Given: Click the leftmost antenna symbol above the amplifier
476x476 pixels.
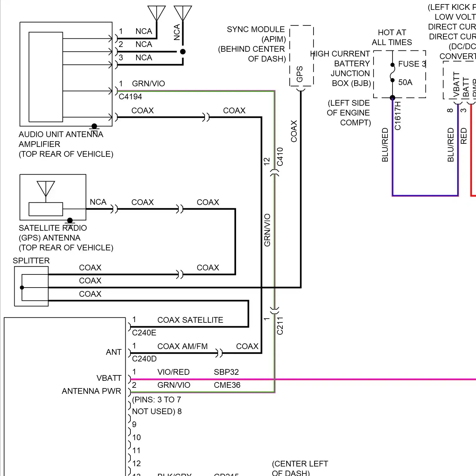Looking at the screenshot, I should point(156,13).
